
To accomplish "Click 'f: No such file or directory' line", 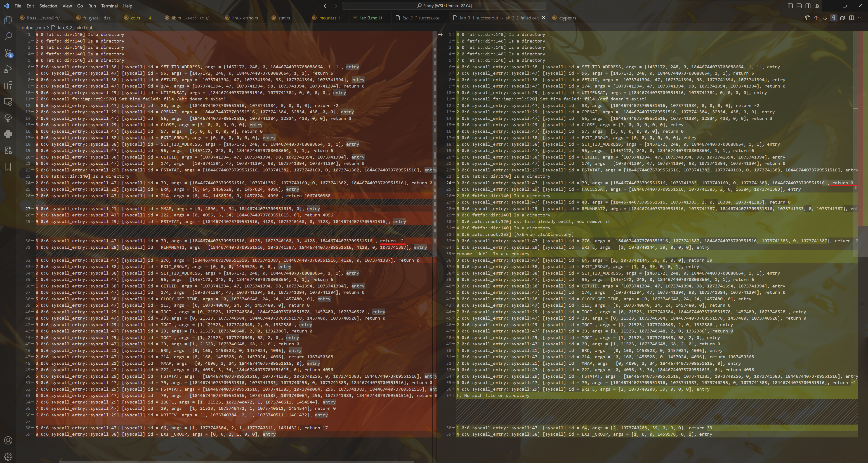I will (x=493, y=396).
